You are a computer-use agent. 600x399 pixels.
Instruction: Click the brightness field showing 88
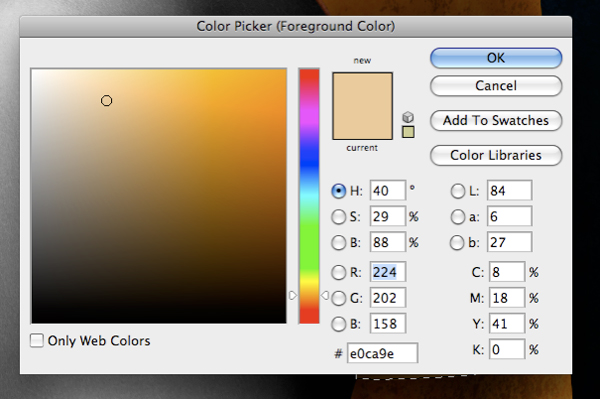388,242
